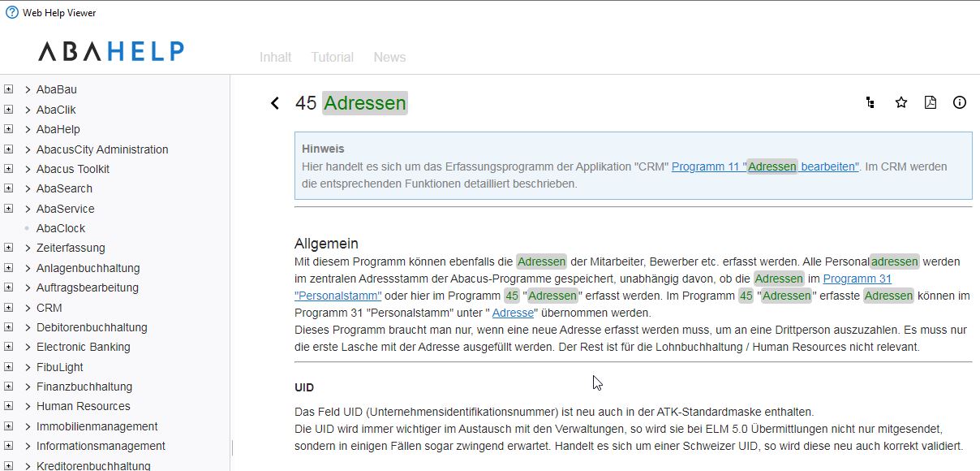
Task: Expand the FibuLight plus box
Action: tap(8, 367)
